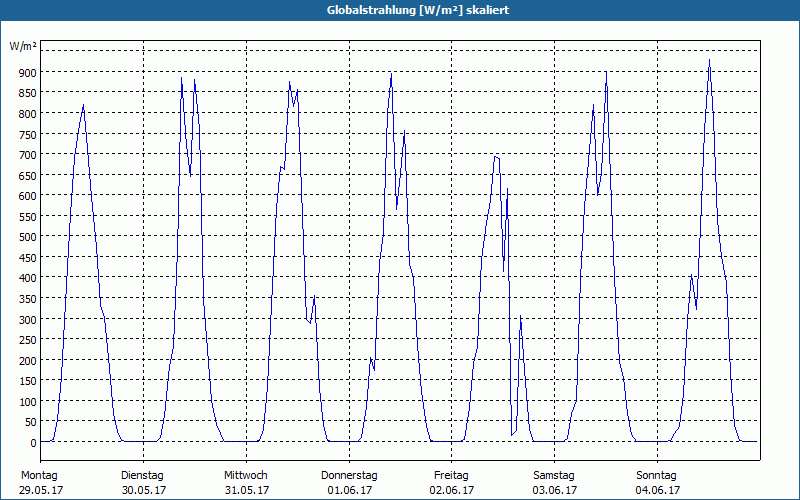The image size is (800, 500).
Task: Click the 50 y-axis value
Action: [30, 423]
